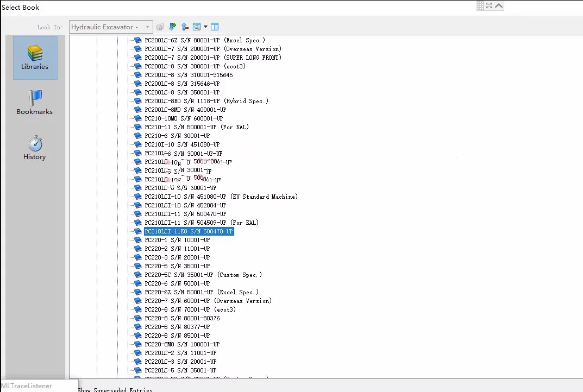The image size is (583, 392).
Task: Select PC220-8 S/N 80001-80376
Action: click(x=182, y=318)
